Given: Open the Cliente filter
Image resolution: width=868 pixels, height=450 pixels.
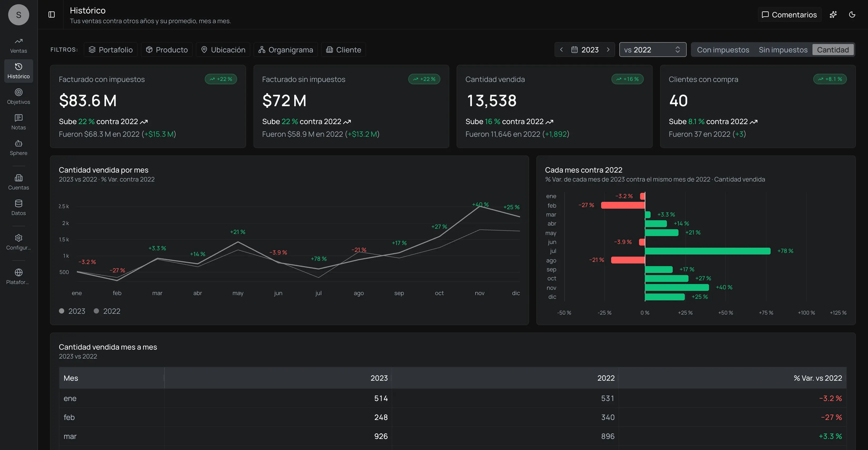Looking at the screenshot, I should 344,50.
